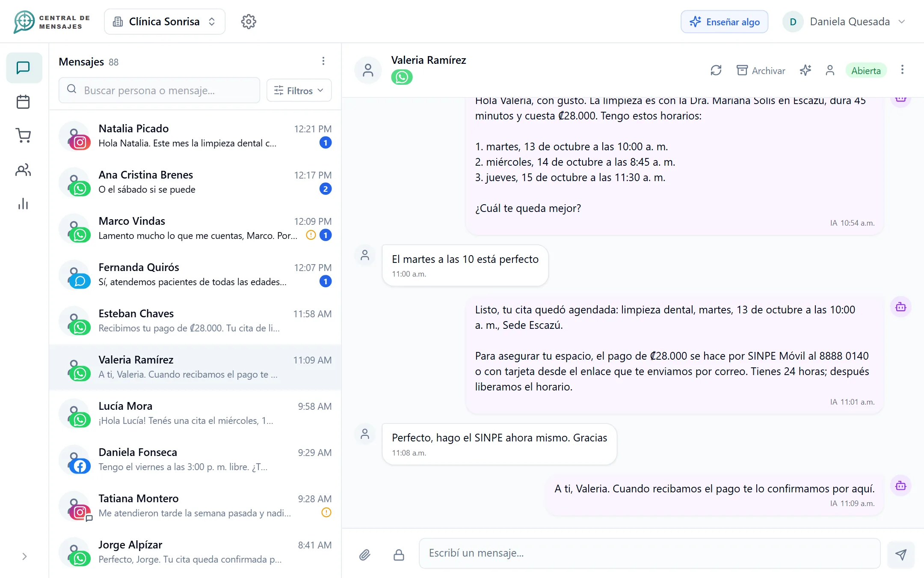
Task: Open the Mensajes list options menu
Action: click(x=323, y=61)
